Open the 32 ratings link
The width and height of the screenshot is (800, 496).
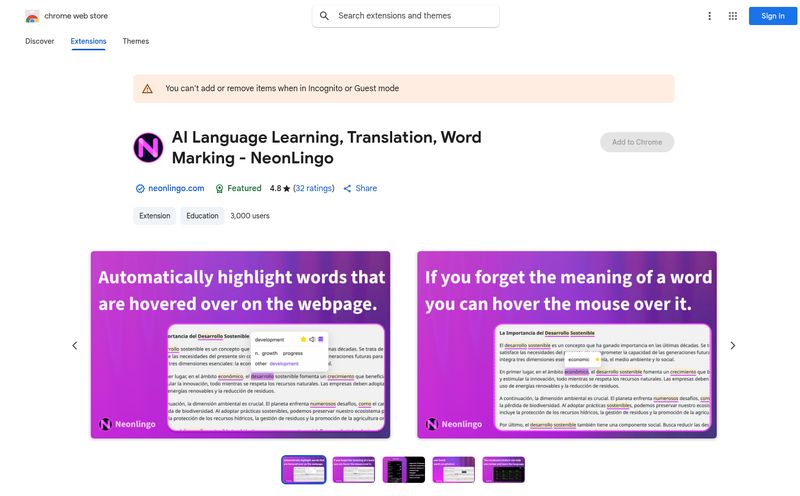(314, 188)
